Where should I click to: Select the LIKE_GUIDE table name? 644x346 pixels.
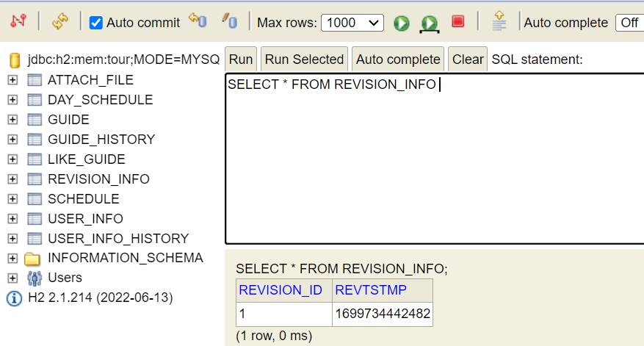pyautogui.click(x=86, y=159)
